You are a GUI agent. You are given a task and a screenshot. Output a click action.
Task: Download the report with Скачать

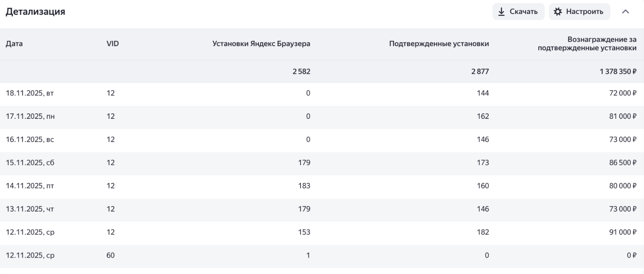(518, 12)
